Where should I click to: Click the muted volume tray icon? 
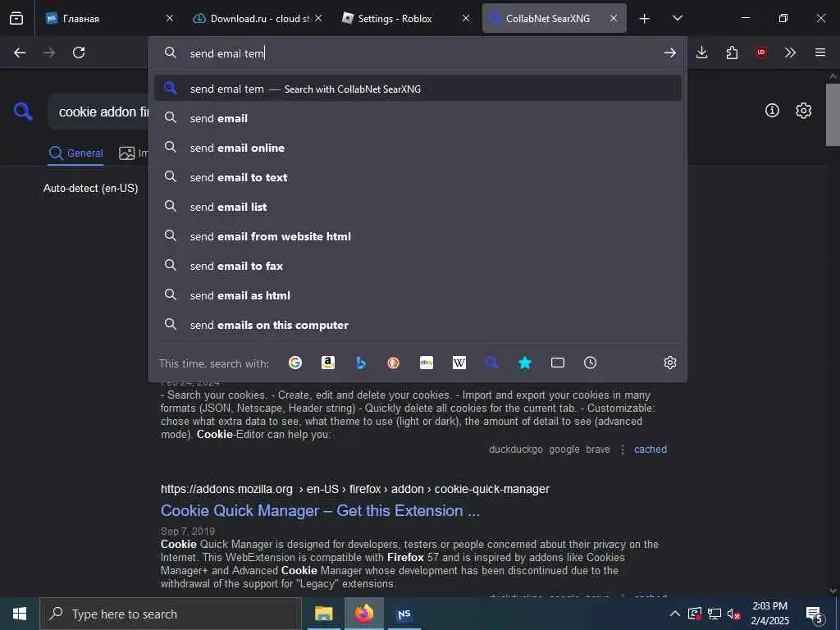click(733, 614)
